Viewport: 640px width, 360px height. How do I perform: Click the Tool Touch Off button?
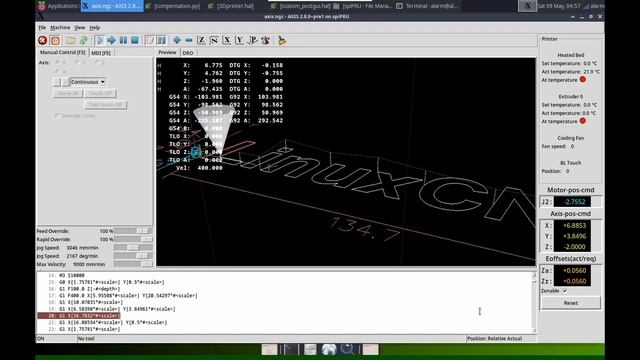106,105
